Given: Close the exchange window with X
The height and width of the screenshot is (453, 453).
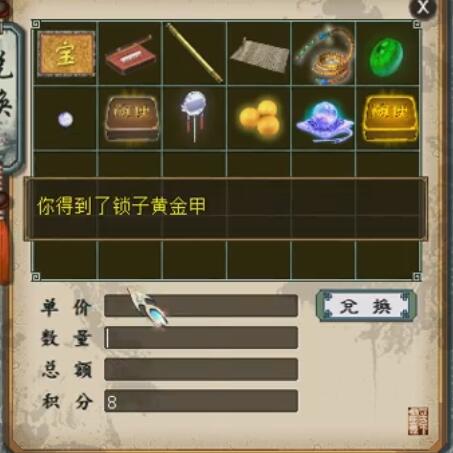Looking at the screenshot, I should click(423, 7).
